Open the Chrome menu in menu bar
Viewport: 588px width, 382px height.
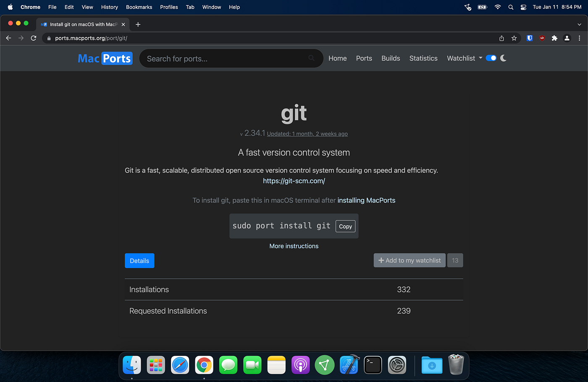(30, 7)
